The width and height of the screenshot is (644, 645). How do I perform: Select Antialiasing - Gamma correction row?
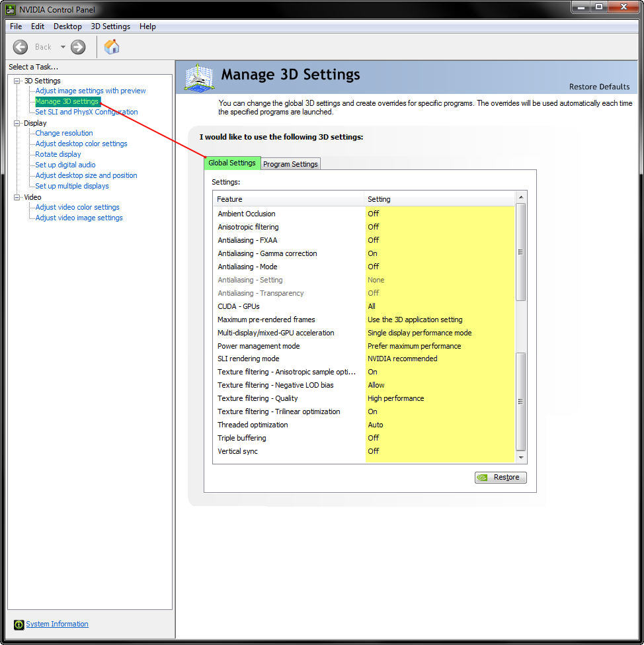pyautogui.click(x=364, y=253)
